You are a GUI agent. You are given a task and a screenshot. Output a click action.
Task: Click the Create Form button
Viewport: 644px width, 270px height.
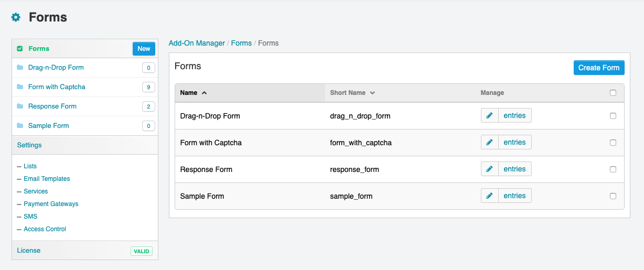[599, 68]
